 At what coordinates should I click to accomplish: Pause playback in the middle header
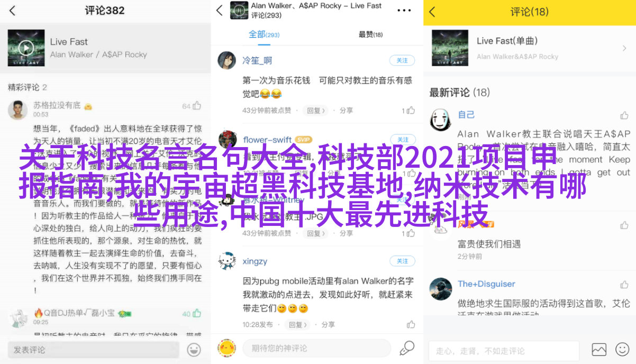tap(239, 10)
